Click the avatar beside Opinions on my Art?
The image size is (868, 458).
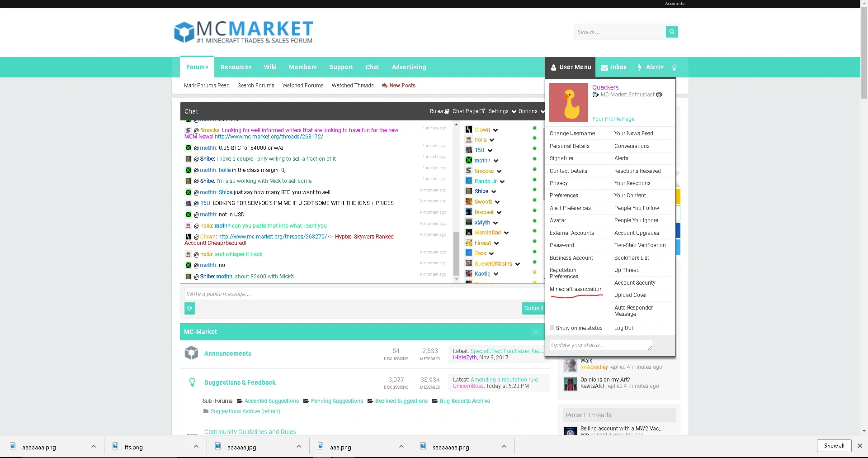pyautogui.click(x=571, y=384)
